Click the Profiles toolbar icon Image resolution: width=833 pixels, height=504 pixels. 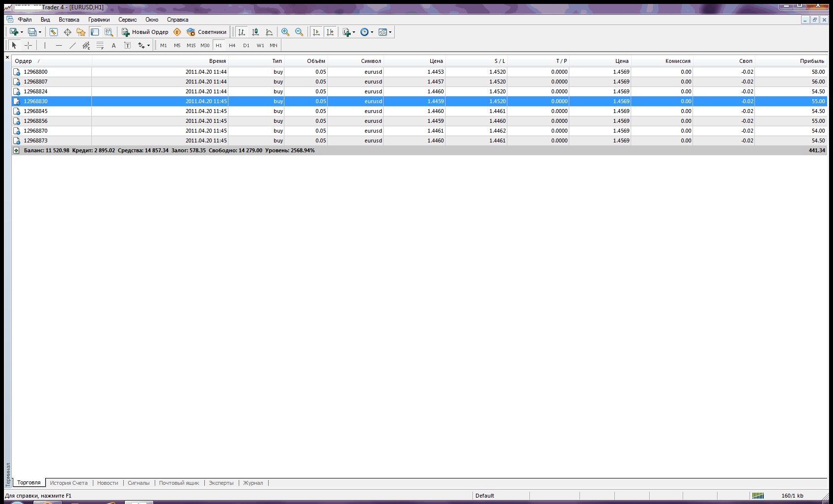click(x=32, y=32)
